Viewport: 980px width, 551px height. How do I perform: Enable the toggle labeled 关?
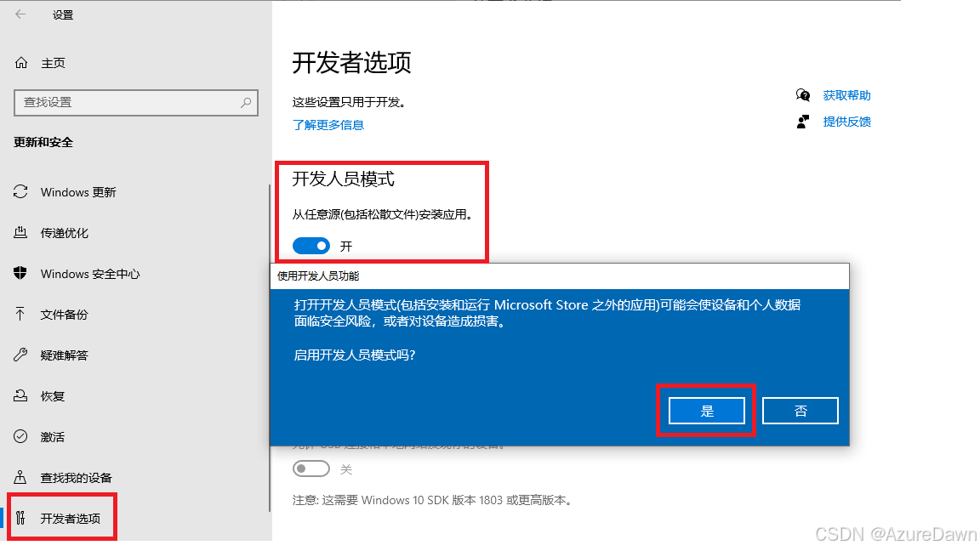pyautogui.click(x=311, y=469)
